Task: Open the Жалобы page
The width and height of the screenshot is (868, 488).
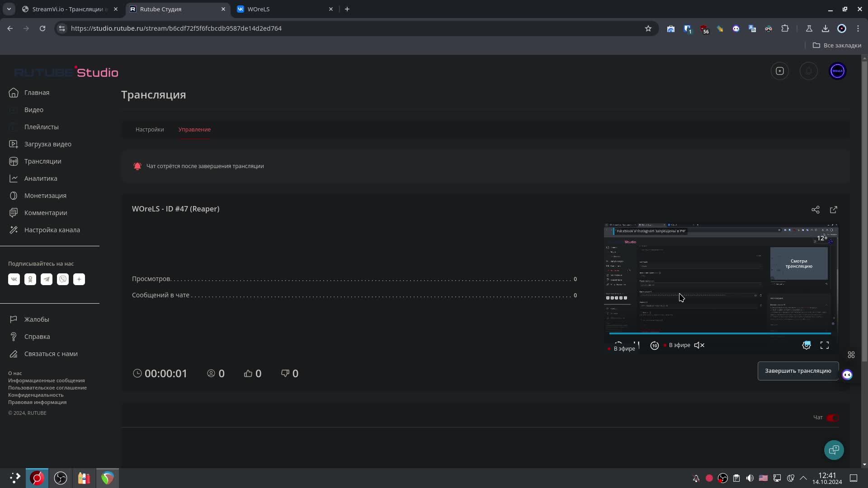Action: pyautogui.click(x=29, y=319)
